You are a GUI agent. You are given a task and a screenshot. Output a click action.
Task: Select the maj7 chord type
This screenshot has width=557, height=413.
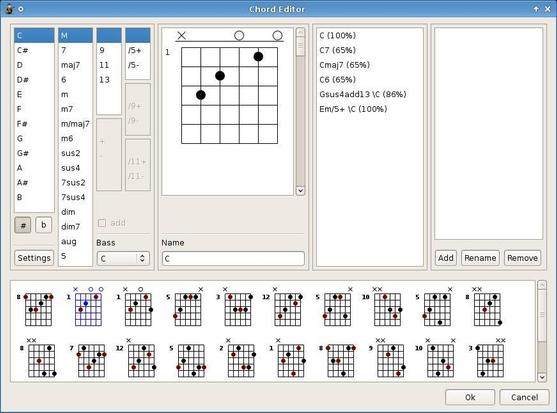pos(75,65)
